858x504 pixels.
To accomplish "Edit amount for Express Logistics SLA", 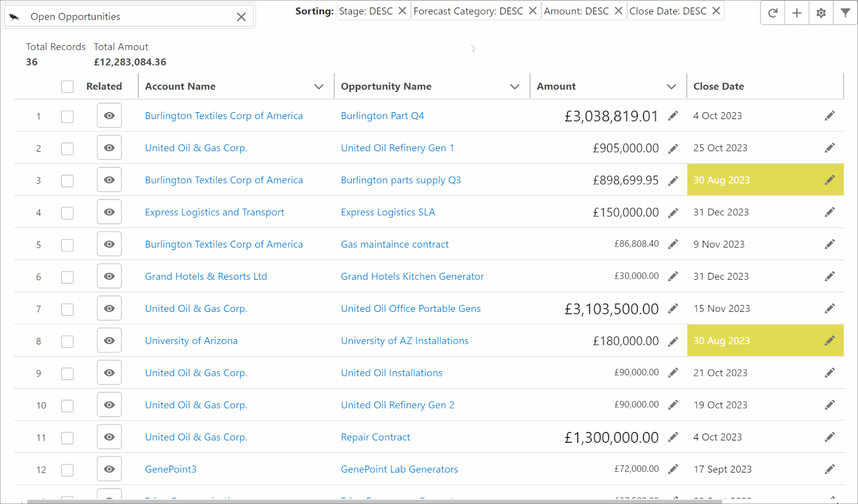I will 673,212.
